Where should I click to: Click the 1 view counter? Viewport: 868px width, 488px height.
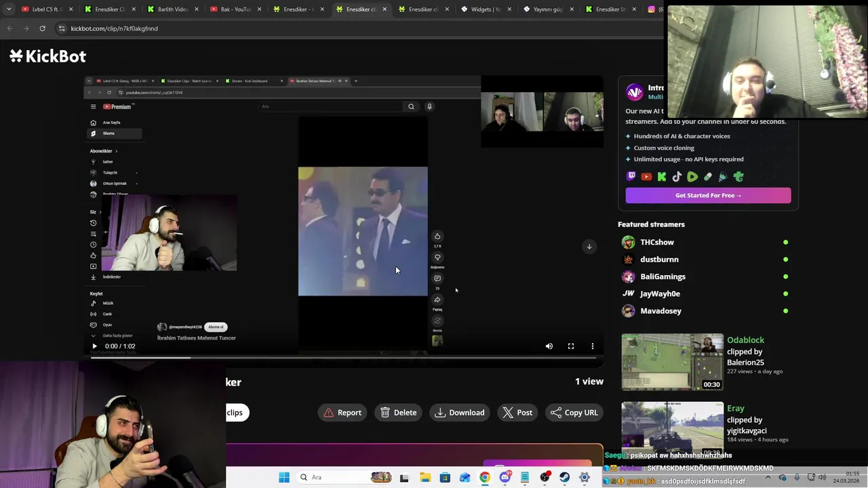[x=589, y=382]
